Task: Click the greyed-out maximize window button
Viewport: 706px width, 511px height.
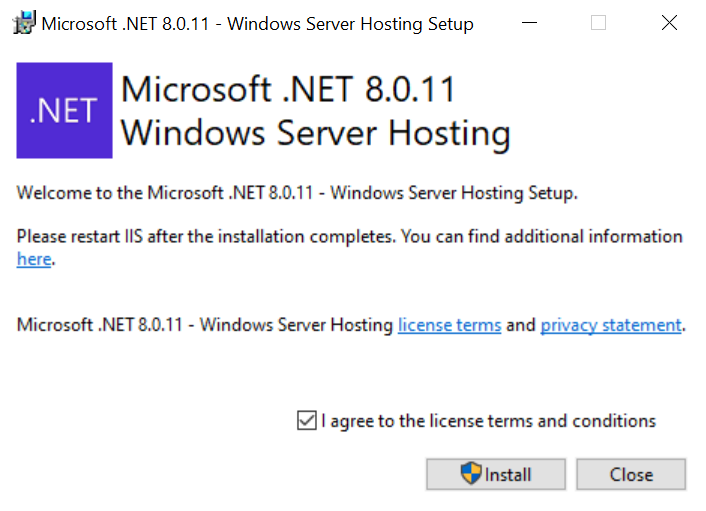Action: tap(598, 23)
